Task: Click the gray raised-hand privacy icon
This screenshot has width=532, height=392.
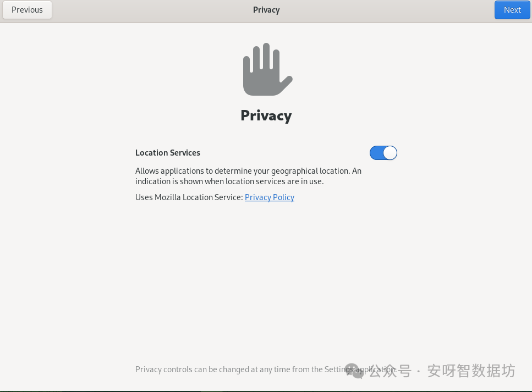Action: tap(268, 69)
